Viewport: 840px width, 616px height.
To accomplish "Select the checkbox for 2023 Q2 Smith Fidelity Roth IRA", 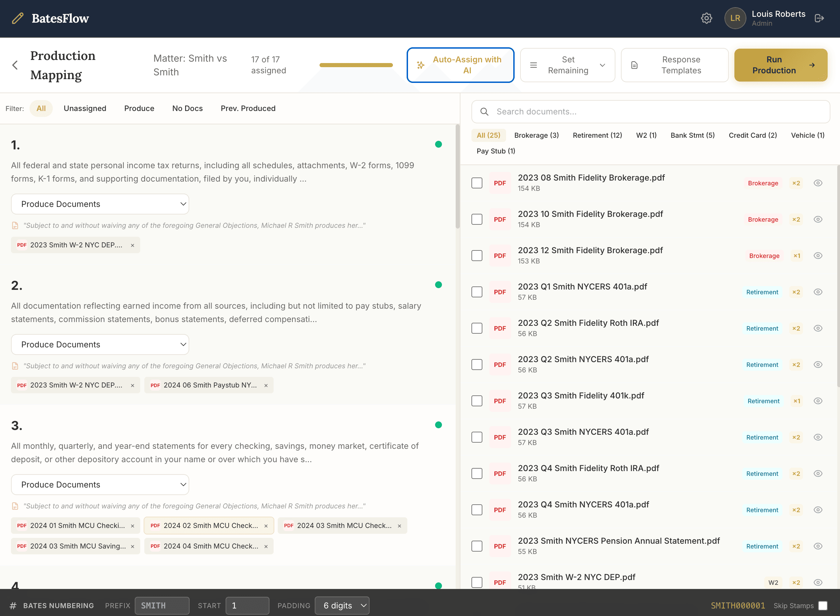I will tap(477, 328).
